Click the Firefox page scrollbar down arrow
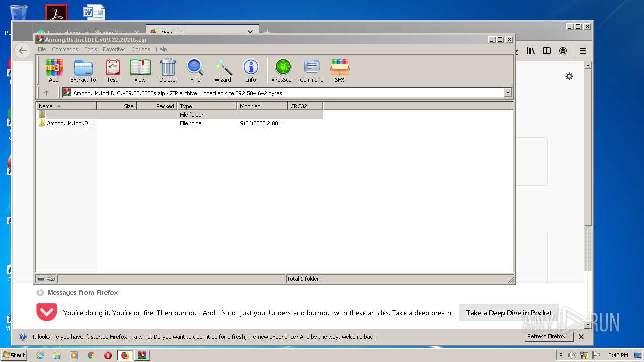Viewport: 644px width, 362px height. coord(588,325)
